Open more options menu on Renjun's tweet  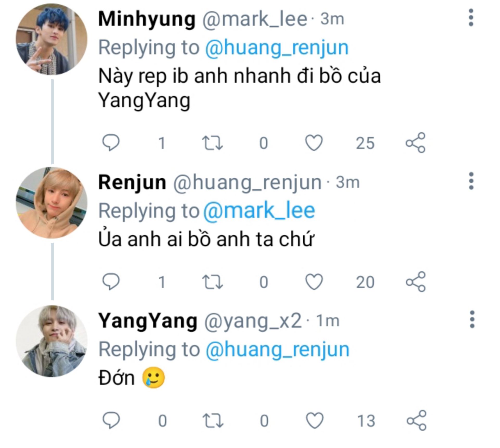point(471,181)
